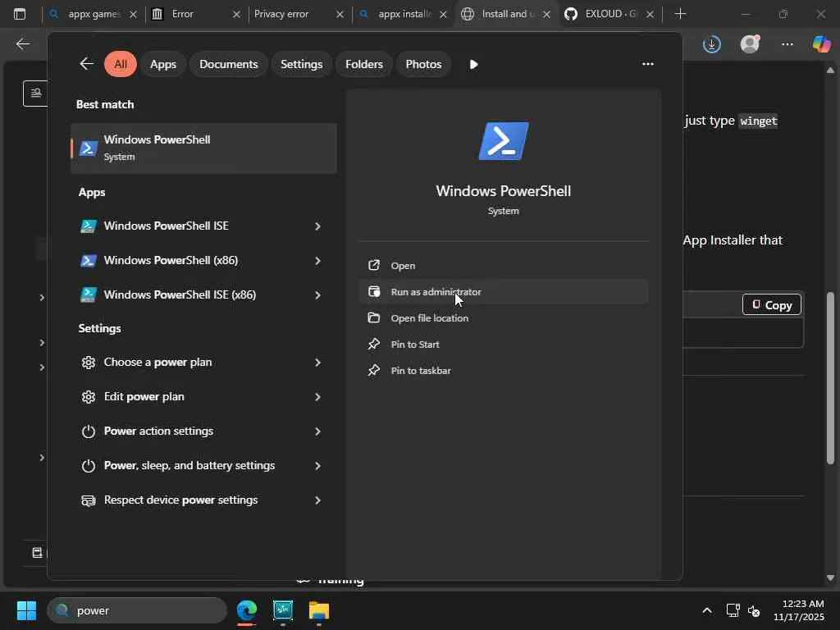Click Copy button on webpage code block
840x630 pixels.
pos(771,305)
